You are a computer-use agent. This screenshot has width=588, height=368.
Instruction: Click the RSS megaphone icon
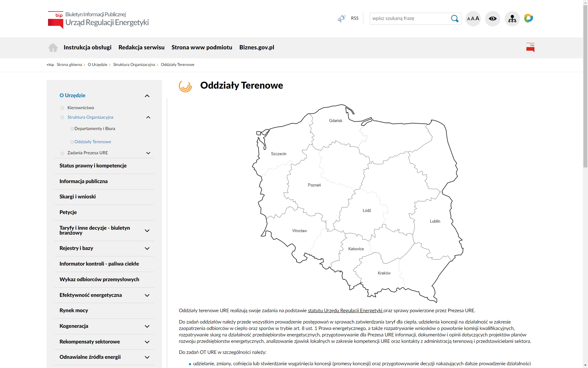click(341, 18)
